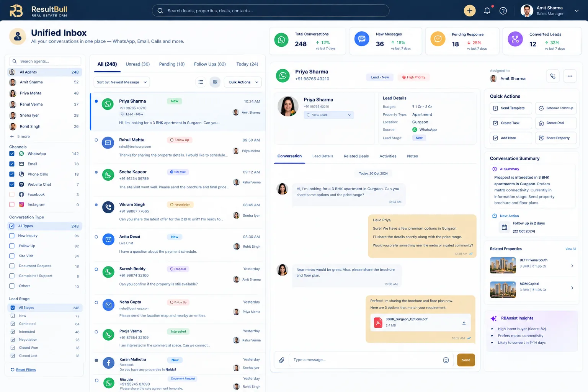Click the Type a message input field
Image resolution: width=588 pixels, height=392 pixels.
click(x=366, y=360)
